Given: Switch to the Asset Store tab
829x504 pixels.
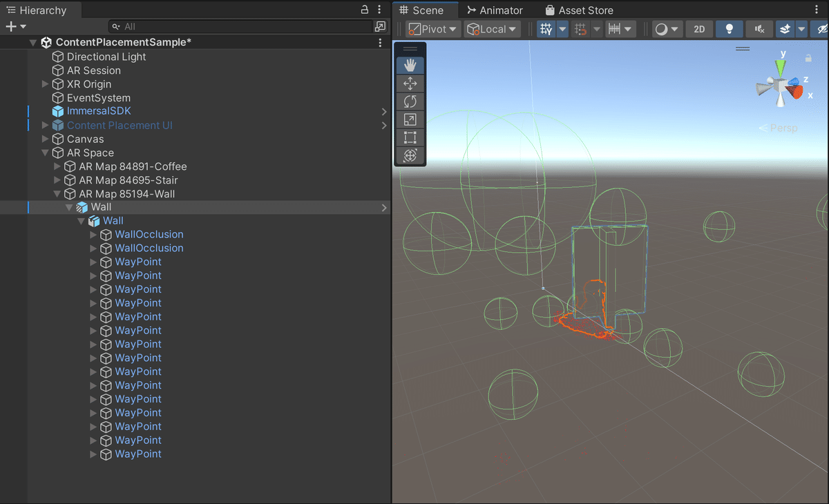Looking at the screenshot, I should pos(579,10).
